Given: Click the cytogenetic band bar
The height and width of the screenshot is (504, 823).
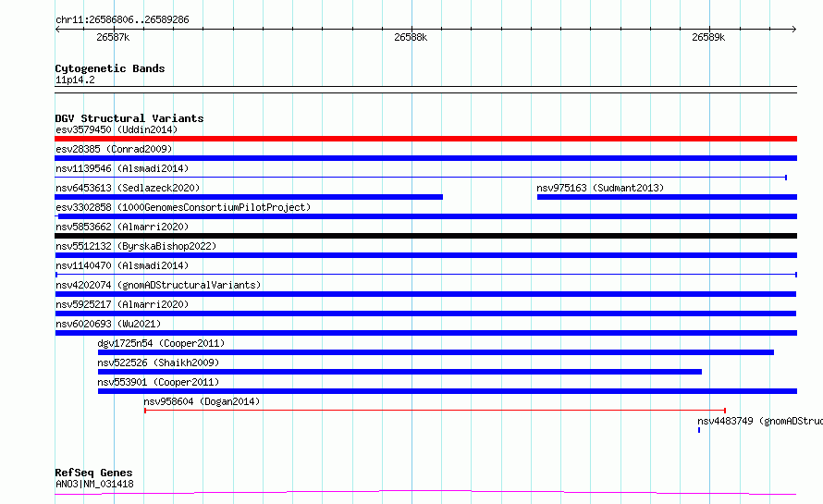Looking at the screenshot, I should coord(425,90).
